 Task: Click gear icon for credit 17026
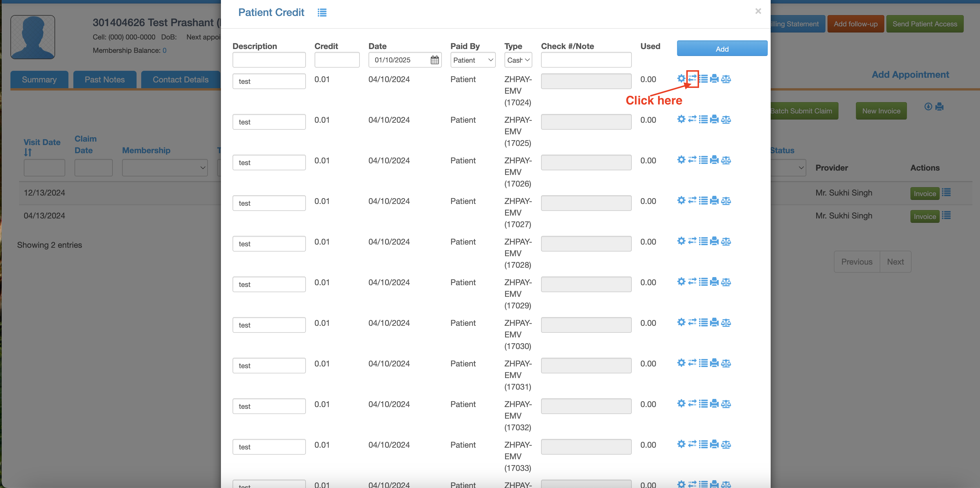(681, 160)
